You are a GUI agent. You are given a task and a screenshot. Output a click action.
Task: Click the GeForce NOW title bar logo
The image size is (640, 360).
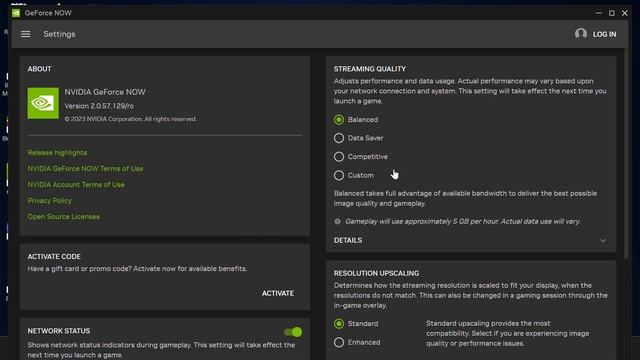(16, 13)
